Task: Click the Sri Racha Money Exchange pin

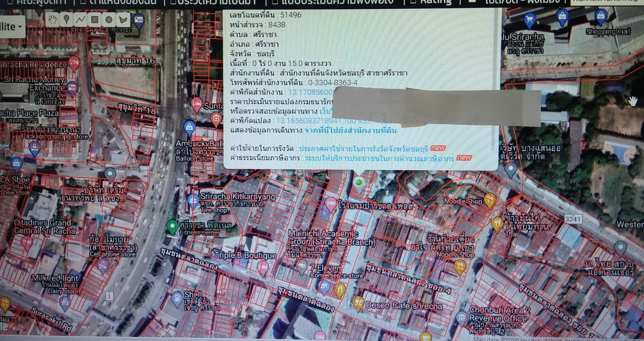Action: pyautogui.click(x=72, y=88)
